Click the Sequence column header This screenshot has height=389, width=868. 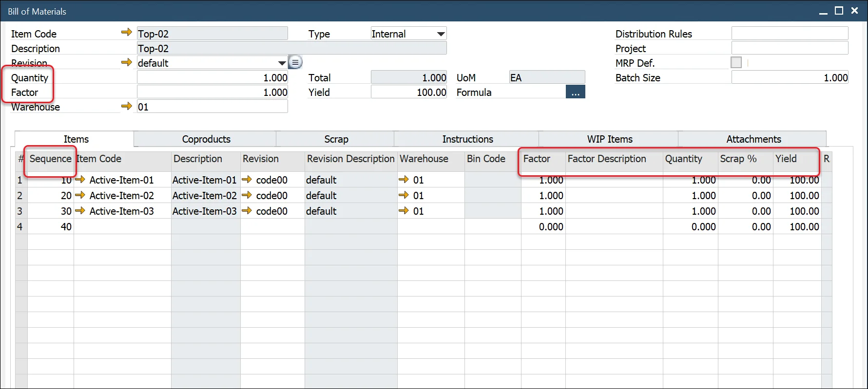coord(50,159)
